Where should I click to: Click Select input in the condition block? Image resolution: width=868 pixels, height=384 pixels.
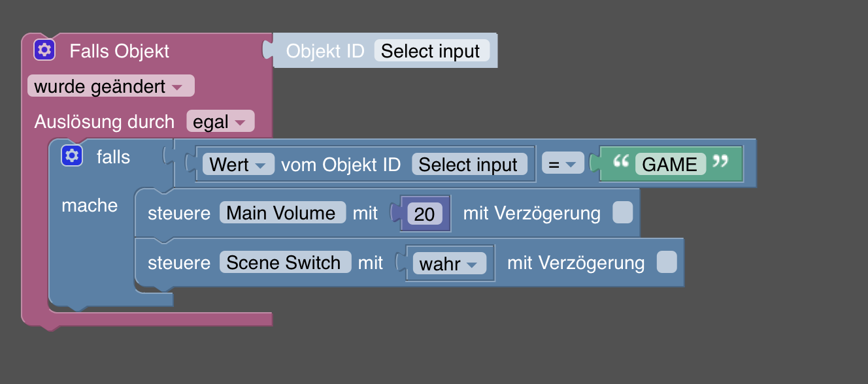(x=468, y=165)
